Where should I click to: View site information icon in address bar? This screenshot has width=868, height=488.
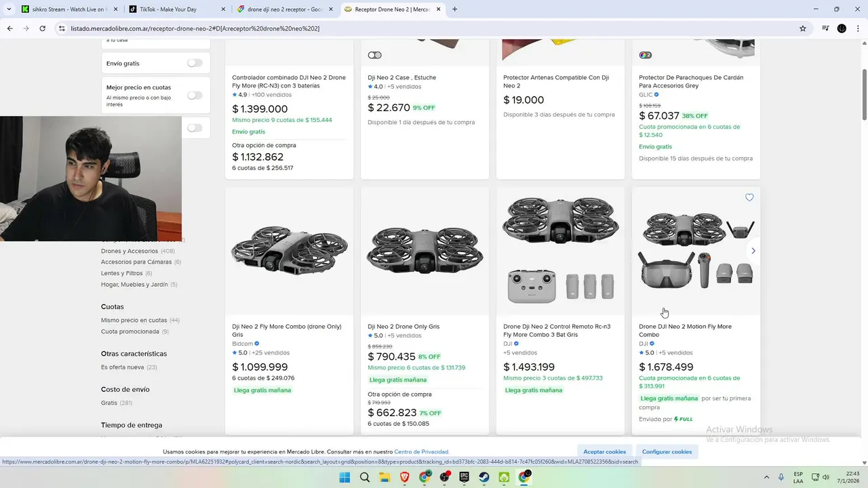62,28
